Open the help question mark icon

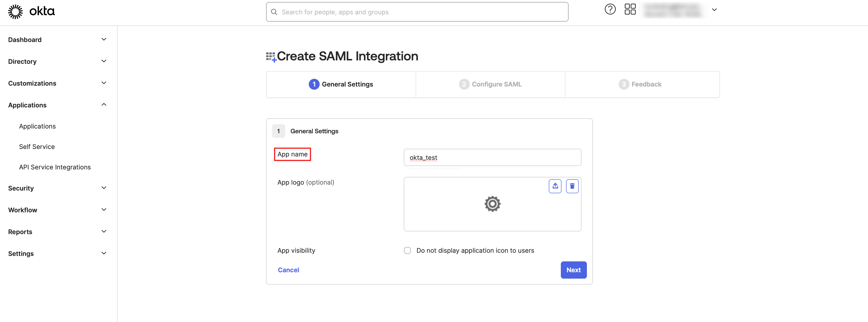click(610, 9)
